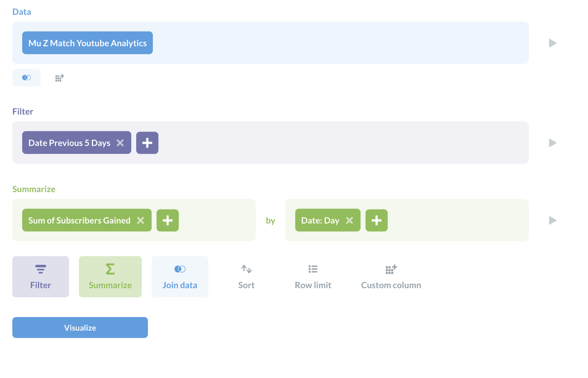Preview the Data step results
This screenshot has height=378, width=588.
point(553,43)
